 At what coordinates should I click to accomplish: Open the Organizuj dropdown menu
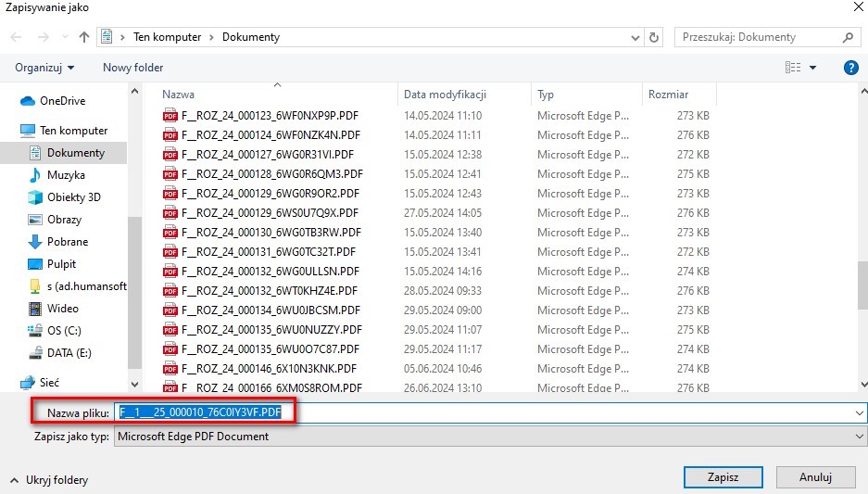tap(44, 68)
